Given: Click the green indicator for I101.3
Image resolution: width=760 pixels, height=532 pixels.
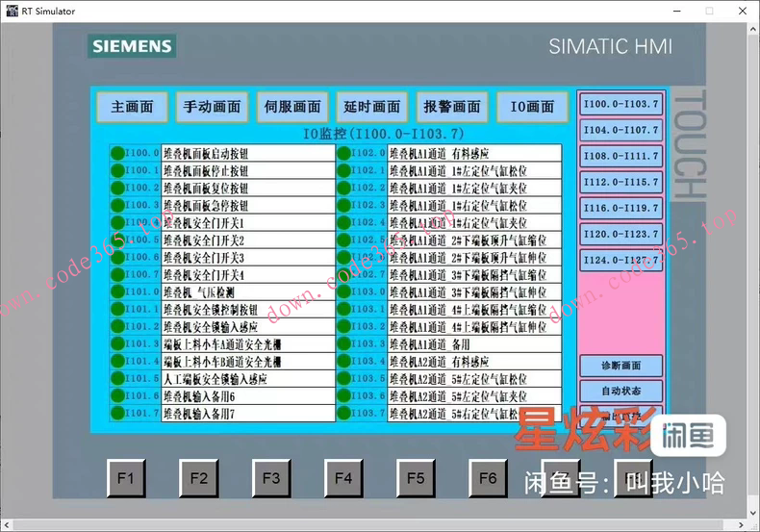Looking at the screenshot, I should pos(117,344).
